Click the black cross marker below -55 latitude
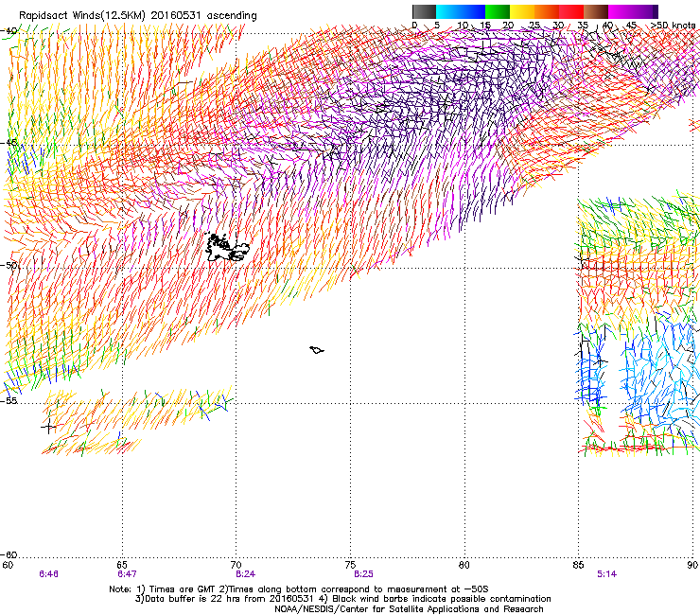The image size is (700, 615). click(48, 428)
